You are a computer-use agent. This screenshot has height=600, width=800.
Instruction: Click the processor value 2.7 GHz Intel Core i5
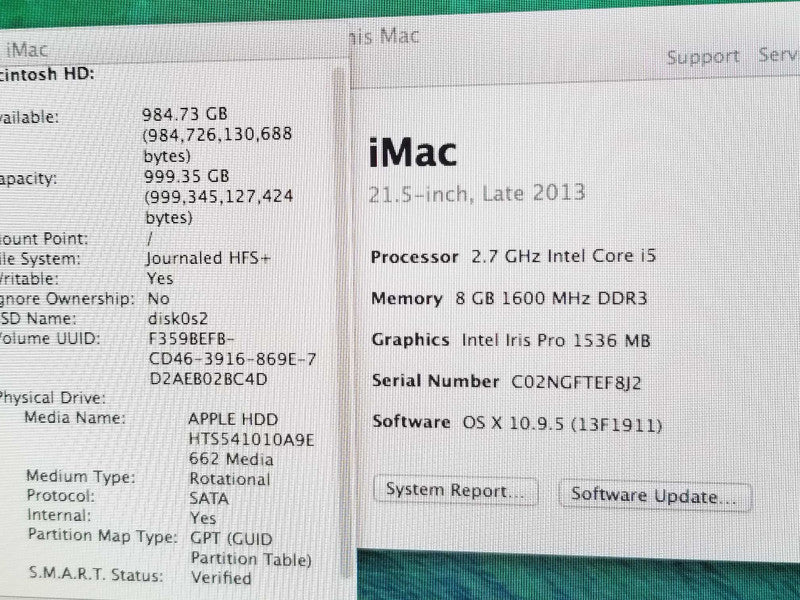(x=563, y=256)
